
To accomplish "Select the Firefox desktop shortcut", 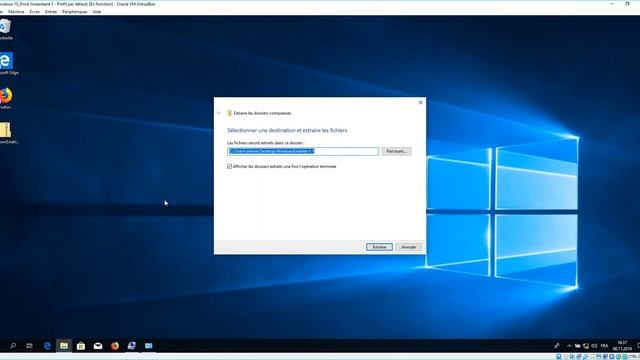I will pyautogui.click(x=6, y=98).
